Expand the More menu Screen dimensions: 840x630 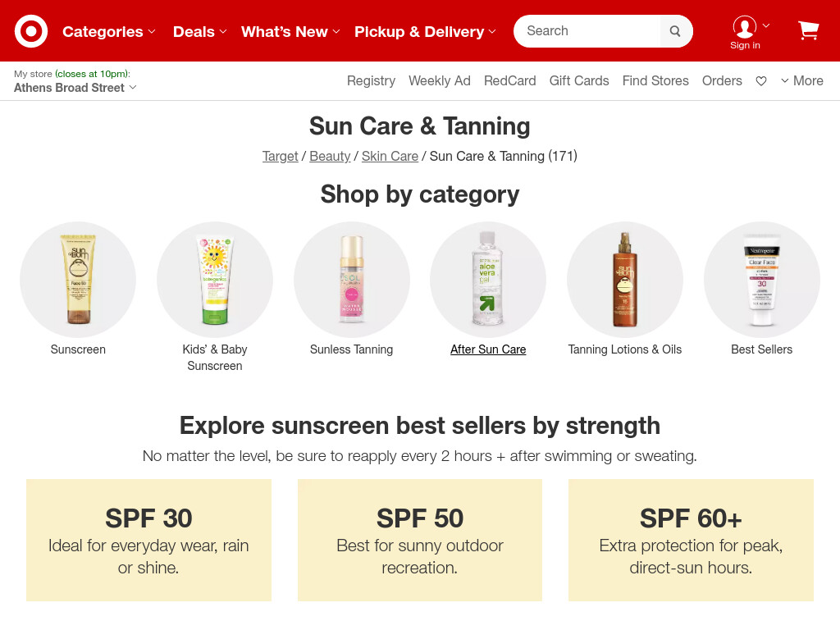tap(802, 81)
